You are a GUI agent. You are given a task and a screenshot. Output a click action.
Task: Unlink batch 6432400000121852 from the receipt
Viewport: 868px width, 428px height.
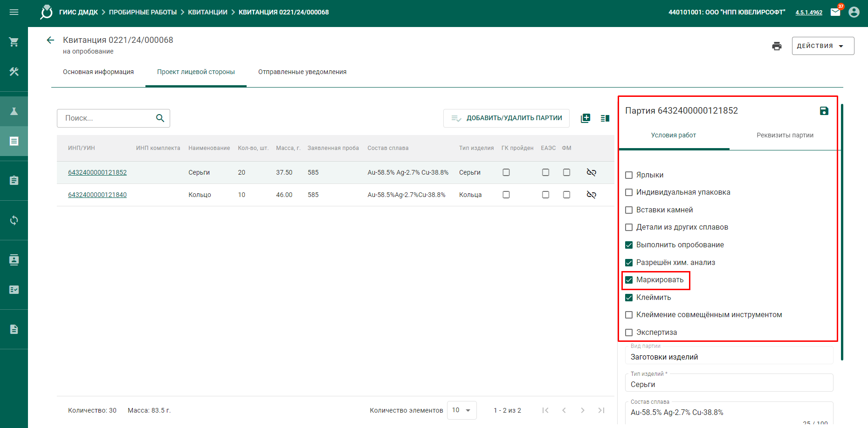click(592, 172)
